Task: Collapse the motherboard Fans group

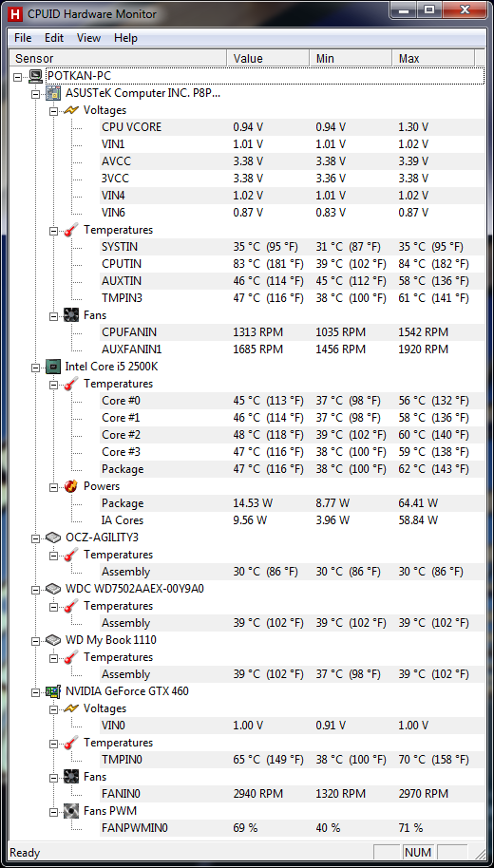Action: coord(54,315)
